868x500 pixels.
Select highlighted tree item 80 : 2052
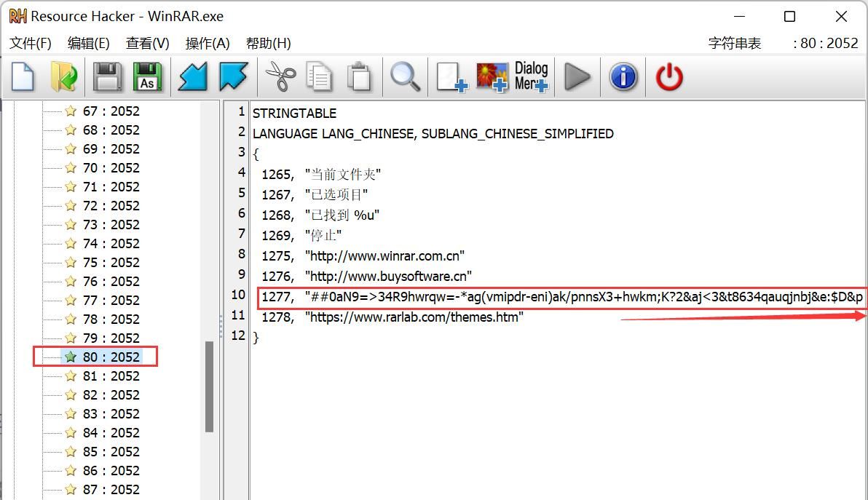[x=111, y=357]
